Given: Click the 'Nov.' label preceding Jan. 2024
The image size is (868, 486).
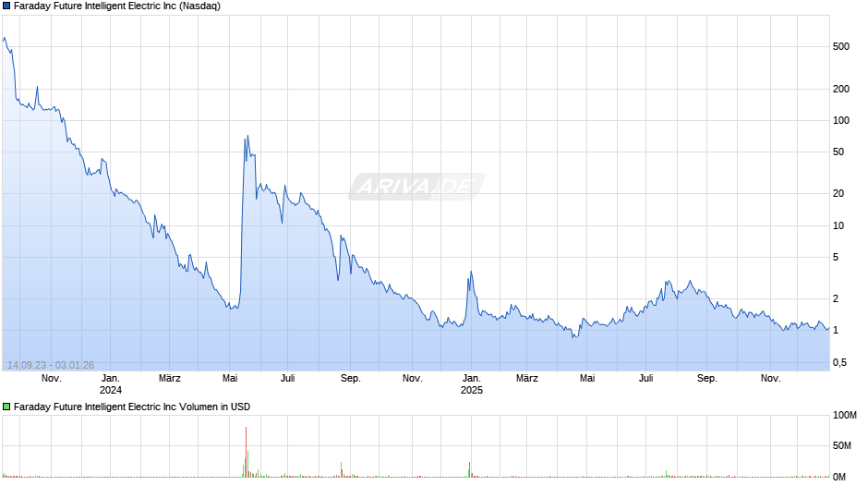Looking at the screenshot, I should click(x=52, y=379).
